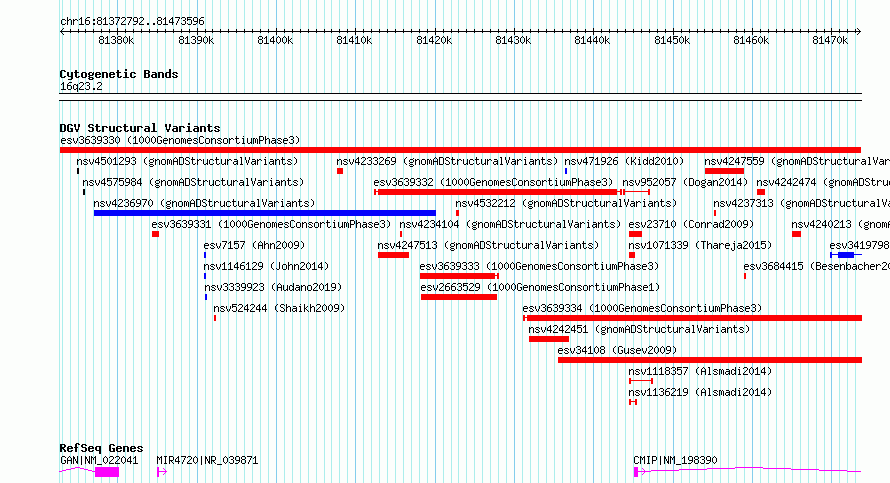Open the MIR4720|NR_039871 gene label
The image size is (890, 483).
click(207, 460)
